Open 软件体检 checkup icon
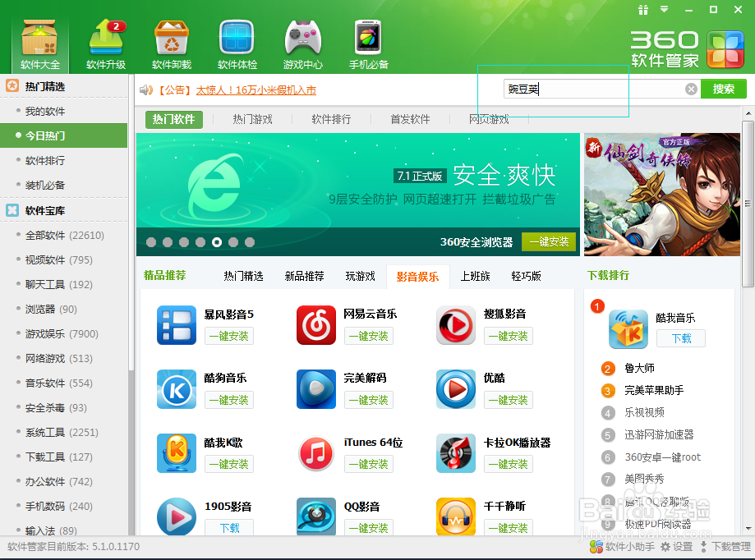The image size is (755, 560). [237, 44]
